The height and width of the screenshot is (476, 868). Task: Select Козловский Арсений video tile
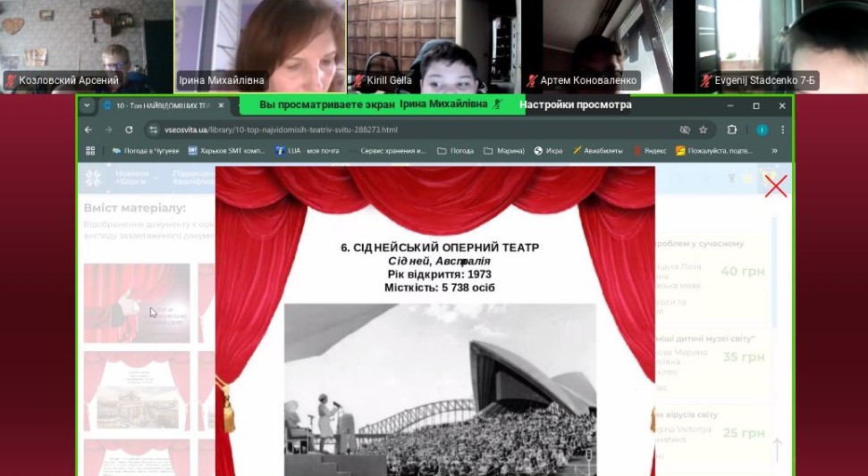click(87, 46)
